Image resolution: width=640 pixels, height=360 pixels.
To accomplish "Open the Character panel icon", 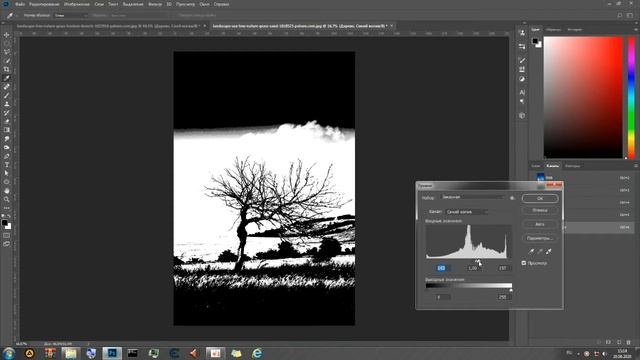I will pos(522,92).
